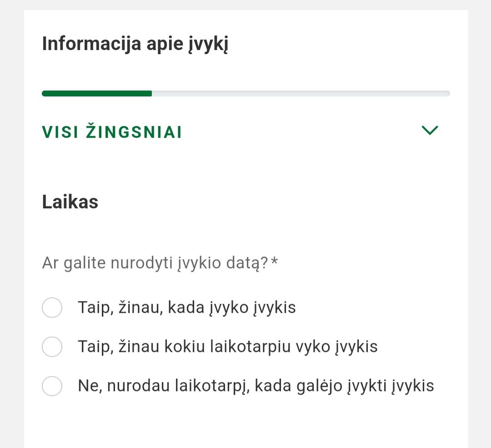The height and width of the screenshot is (448, 491).
Task: Select radio circle for 'Taip, žinau, kada įvyko įvykis'
Action: (52, 308)
